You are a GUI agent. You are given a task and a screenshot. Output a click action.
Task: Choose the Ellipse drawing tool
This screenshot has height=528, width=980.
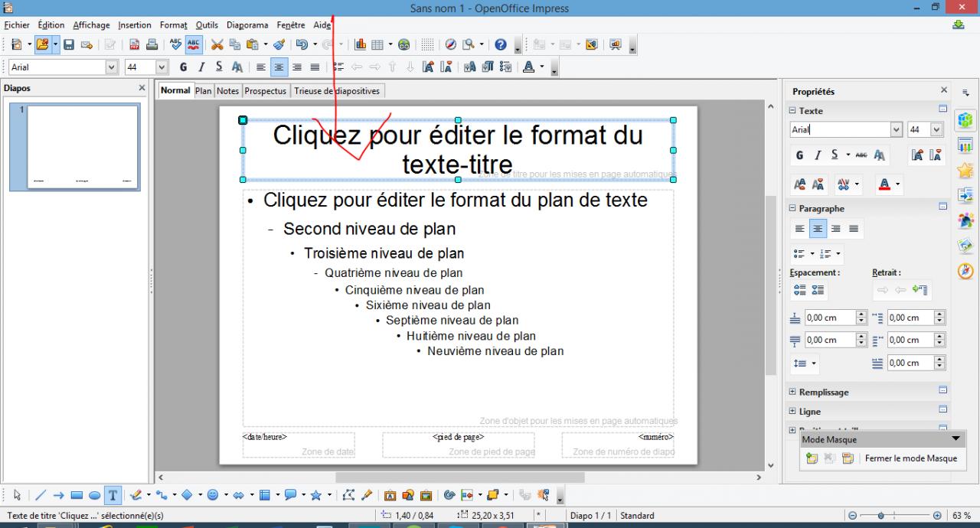94,495
